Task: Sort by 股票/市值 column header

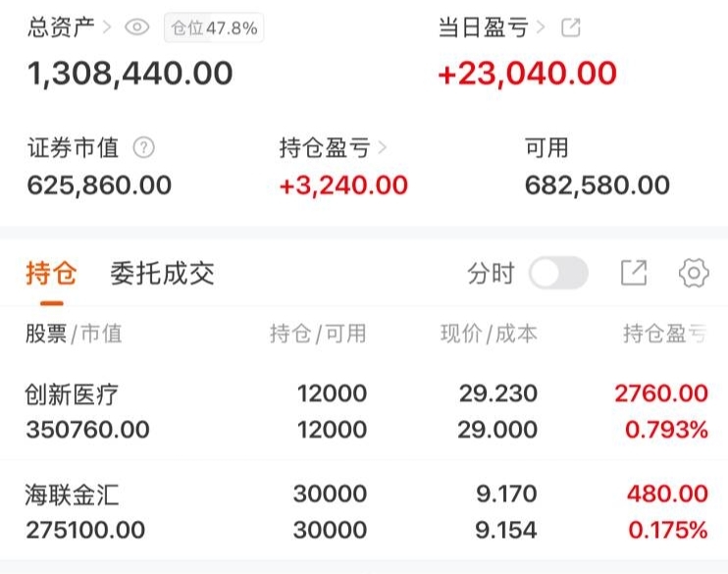Action: (x=74, y=334)
